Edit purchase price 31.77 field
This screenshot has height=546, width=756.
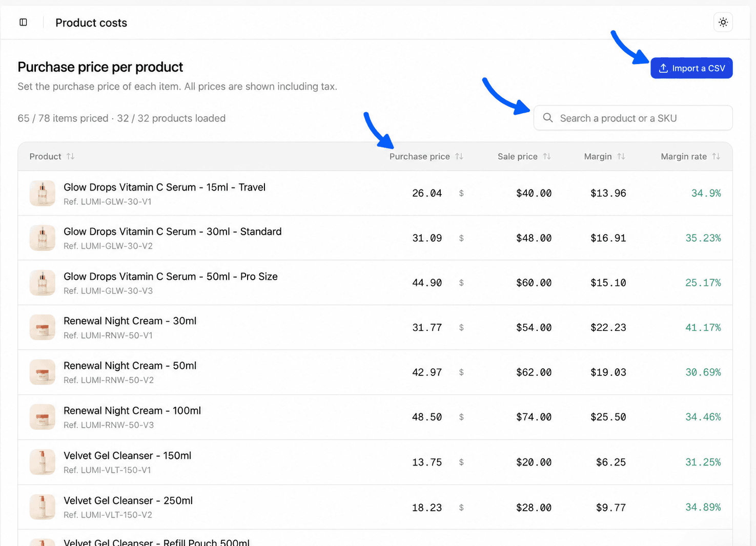pyautogui.click(x=427, y=327)
